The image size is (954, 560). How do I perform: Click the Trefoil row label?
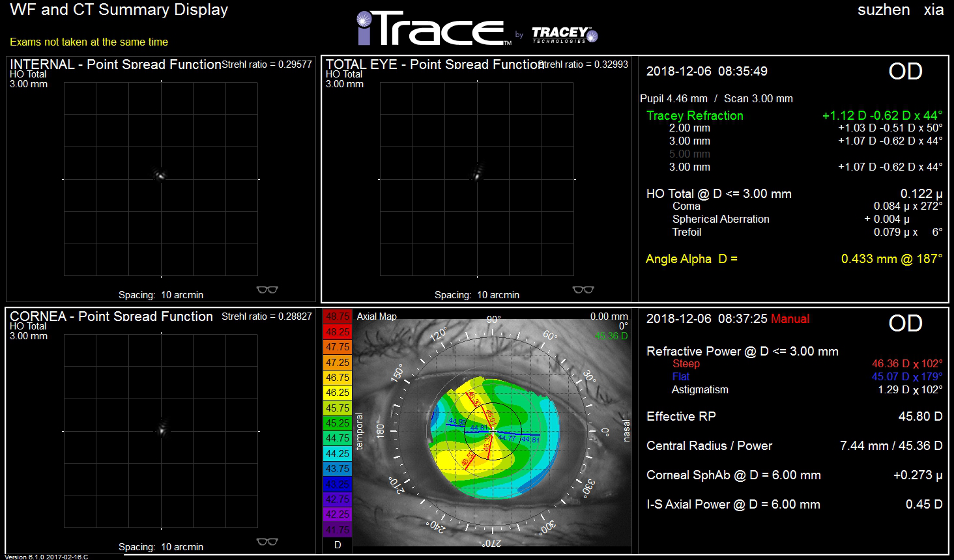(x=687, y=232)
